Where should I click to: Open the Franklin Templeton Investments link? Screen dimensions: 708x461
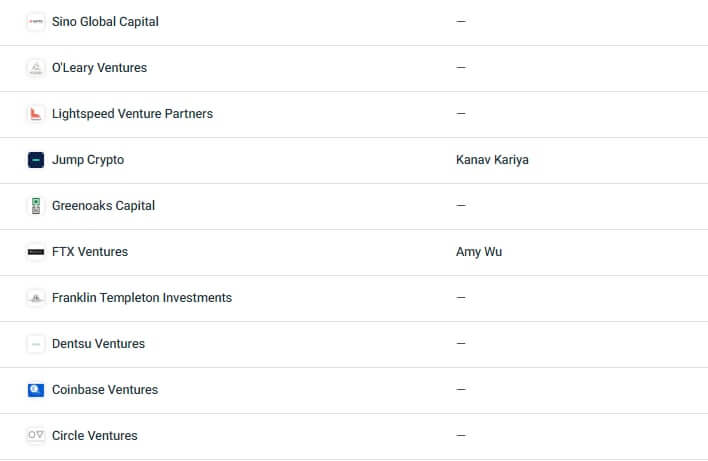[x=142, y=298]
